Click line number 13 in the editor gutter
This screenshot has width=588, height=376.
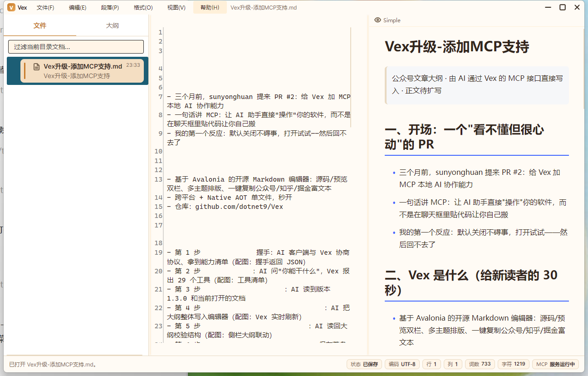(158, 179)
